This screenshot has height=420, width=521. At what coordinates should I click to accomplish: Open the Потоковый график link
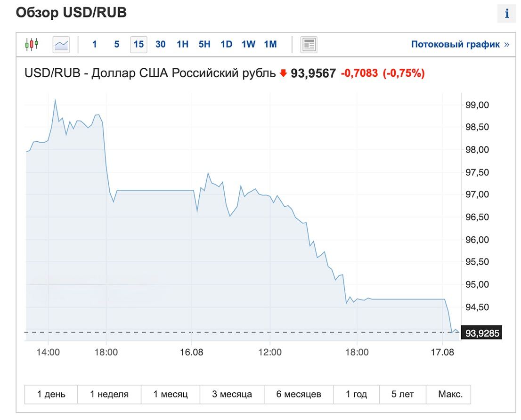click(x=460, y=45)
